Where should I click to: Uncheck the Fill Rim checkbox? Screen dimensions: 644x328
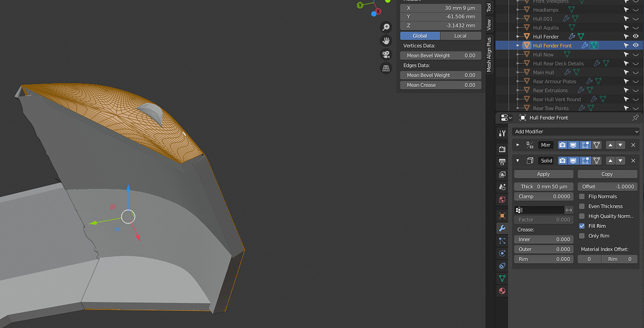[582, 226]
